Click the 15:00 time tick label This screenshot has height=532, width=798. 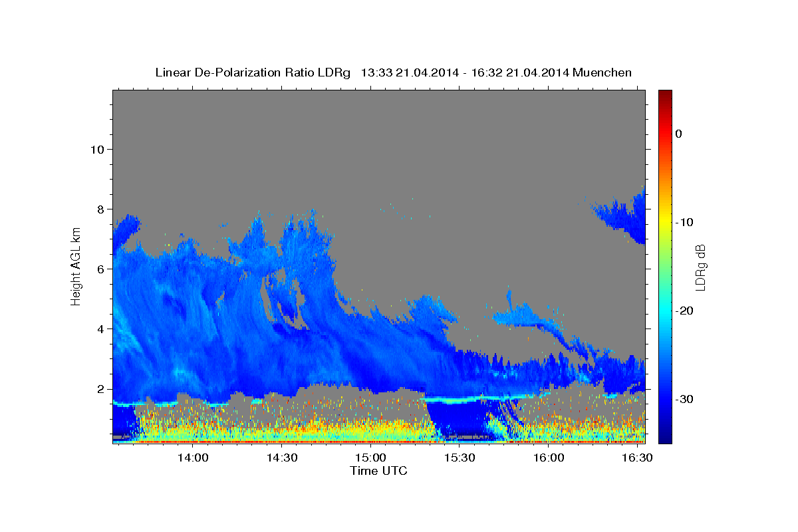(370, 458)
